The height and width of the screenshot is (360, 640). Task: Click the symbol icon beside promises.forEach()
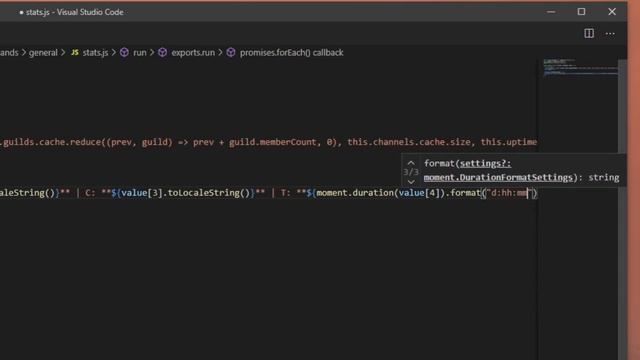(231, 53)
